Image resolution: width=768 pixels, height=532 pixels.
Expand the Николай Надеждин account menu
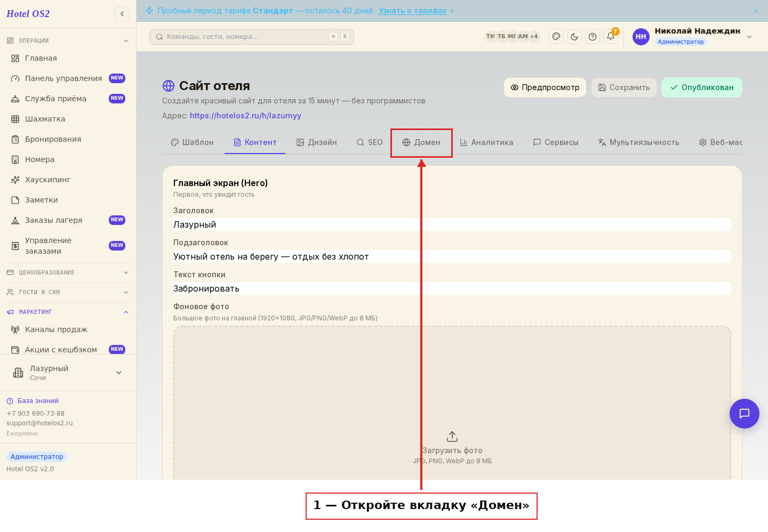coord(749,37)
